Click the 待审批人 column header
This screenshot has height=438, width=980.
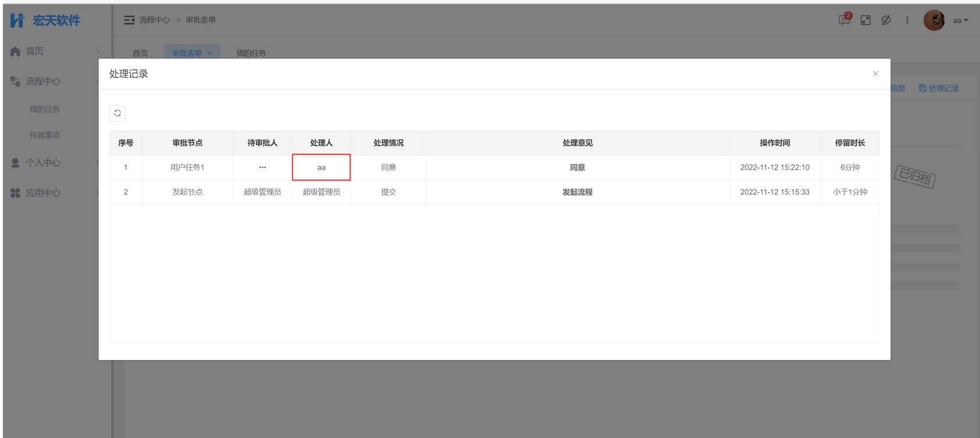point(262,143)
